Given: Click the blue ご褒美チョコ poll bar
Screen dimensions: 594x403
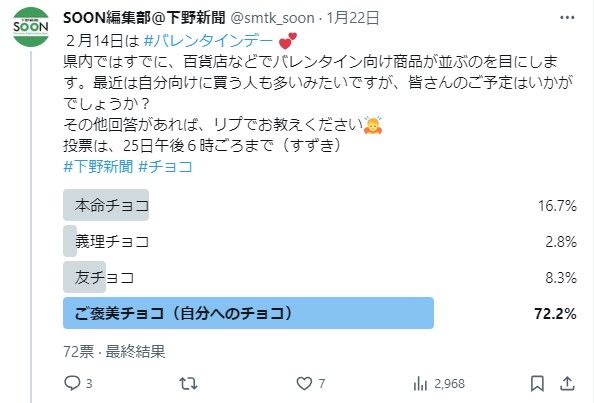Looking at the screenshot, I should 248,313.
